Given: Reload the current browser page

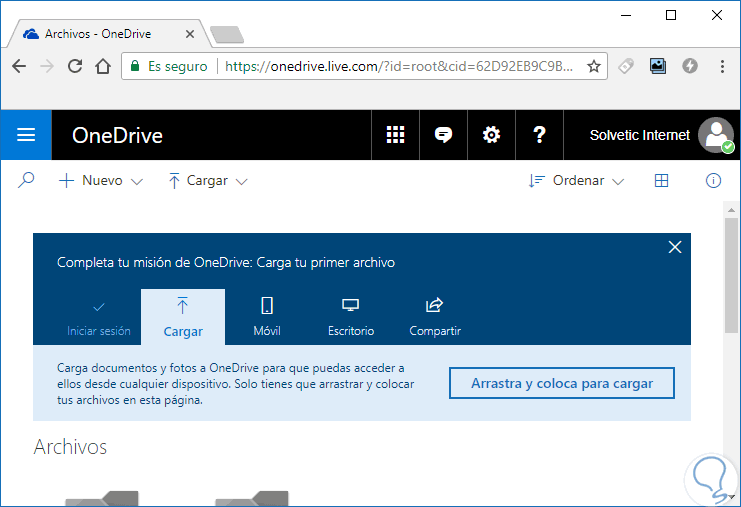Looking at the screenshot, I should pos(75,66).
